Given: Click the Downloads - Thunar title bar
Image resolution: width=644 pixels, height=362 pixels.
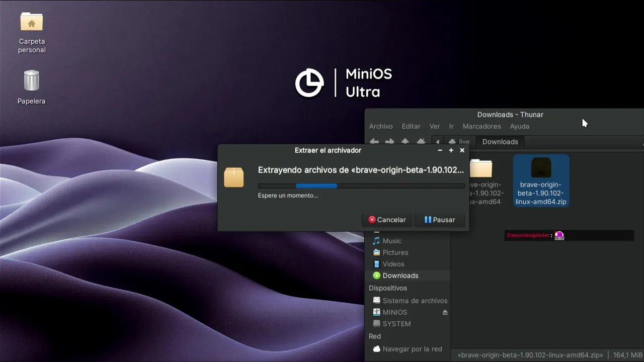Looking at the screenshot, I should click(x=510, y=115).
